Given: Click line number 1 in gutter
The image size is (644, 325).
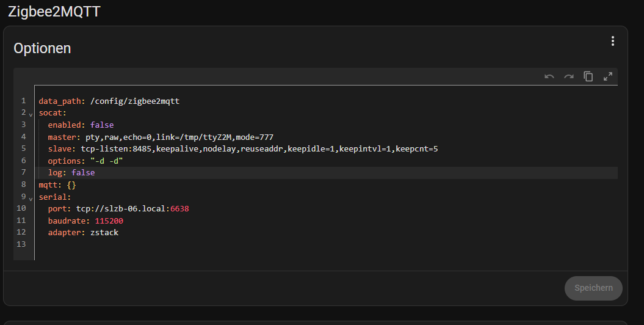Looking at the screenshot, I should coord(23,101).
